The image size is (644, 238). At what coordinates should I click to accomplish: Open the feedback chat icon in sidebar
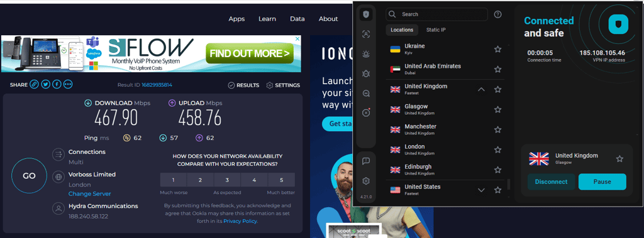pos(366,161)
